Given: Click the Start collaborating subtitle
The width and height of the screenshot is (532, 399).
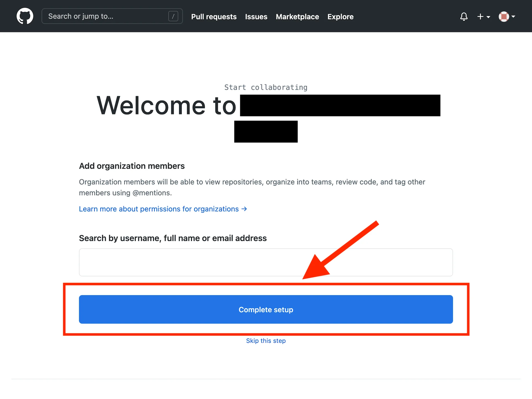Looking at the screenshot, I should coord(266,87).
